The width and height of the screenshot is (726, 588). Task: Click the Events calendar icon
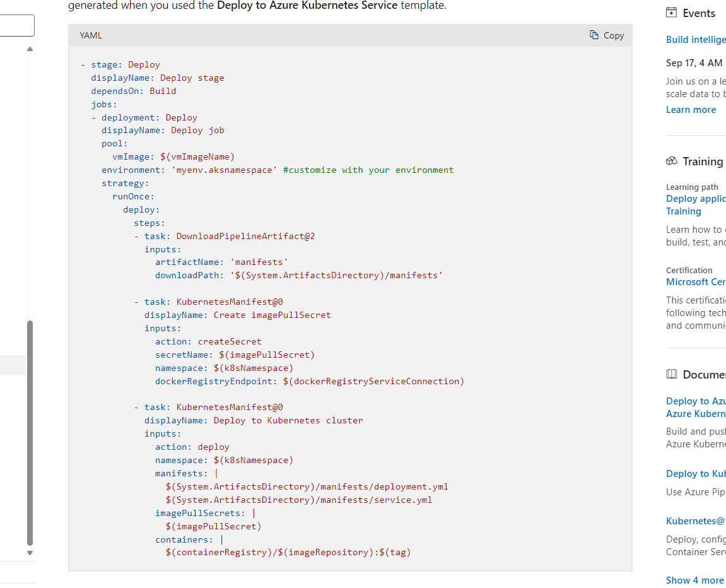point(671,13)
